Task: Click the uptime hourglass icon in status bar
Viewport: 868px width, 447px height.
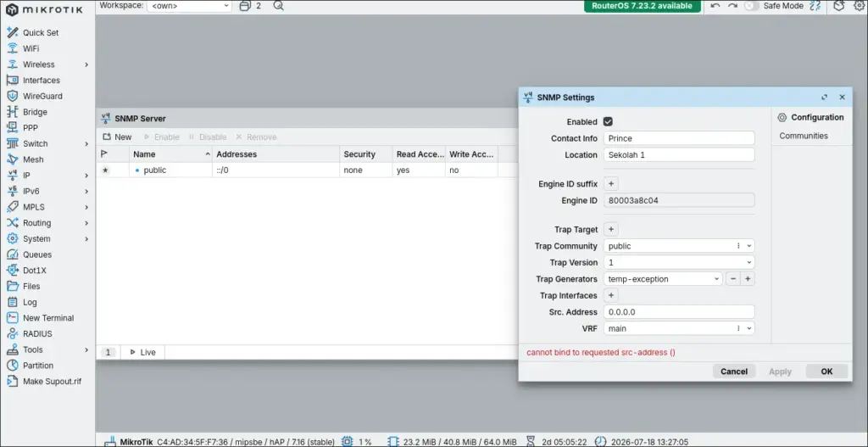Action: (531, 441)
